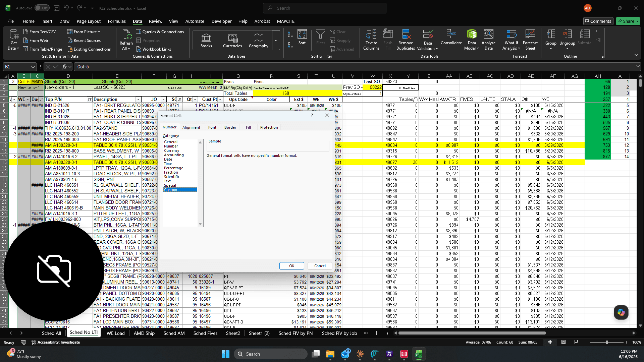Click Analyze Data icon
This screenshot has width=644, height=362.
[x=488, y=40]
